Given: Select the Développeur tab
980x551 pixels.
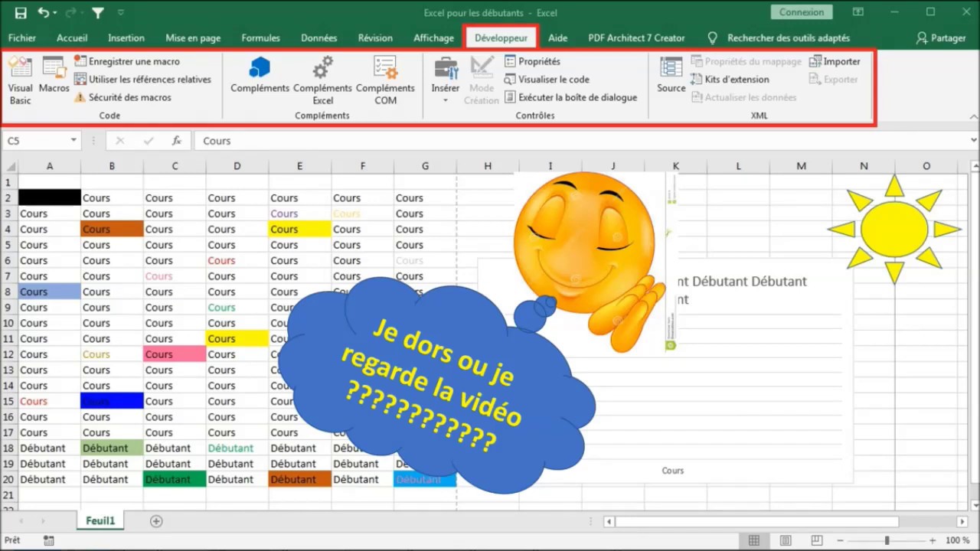Looking at the screenshot, I should click(501, 38).
